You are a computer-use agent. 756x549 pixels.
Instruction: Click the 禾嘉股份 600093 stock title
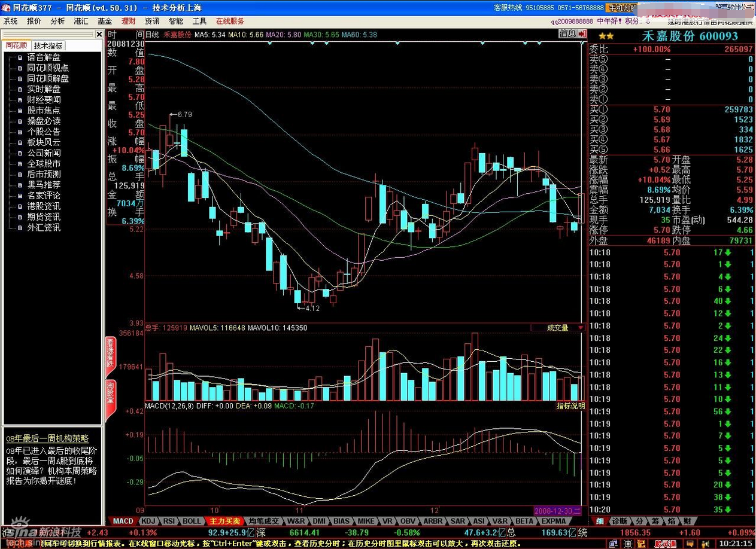click(x=690, y=36)
